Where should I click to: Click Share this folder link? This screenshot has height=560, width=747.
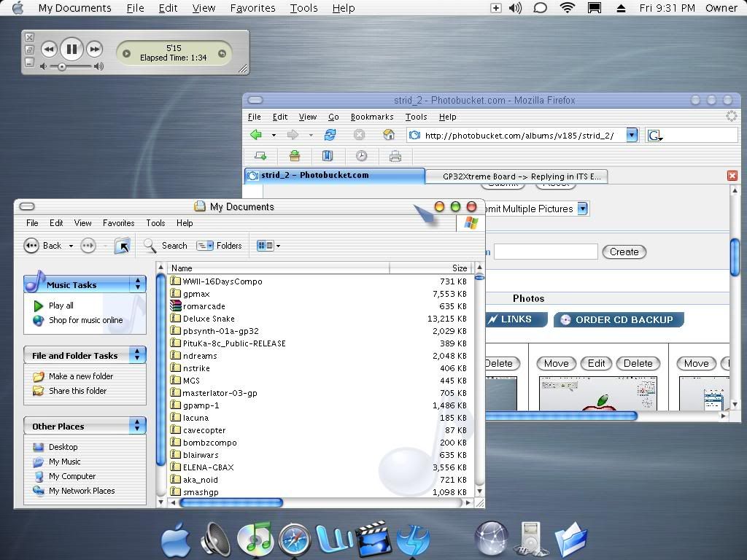77,391
